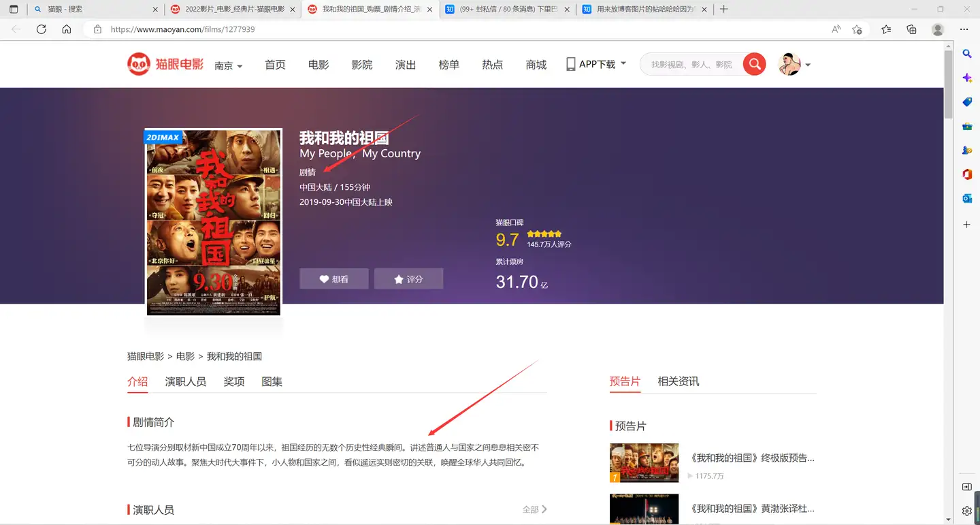The height and width of the screenshot is (525, 980).
Task: Select the 奖项 tab
Action: 234,381
